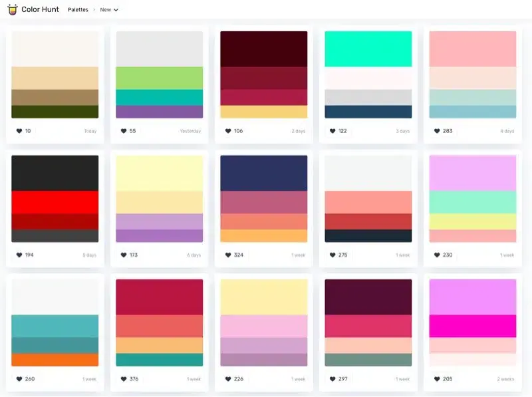Select the crimson top swatch in 376-likes palette

click(160, 297)
